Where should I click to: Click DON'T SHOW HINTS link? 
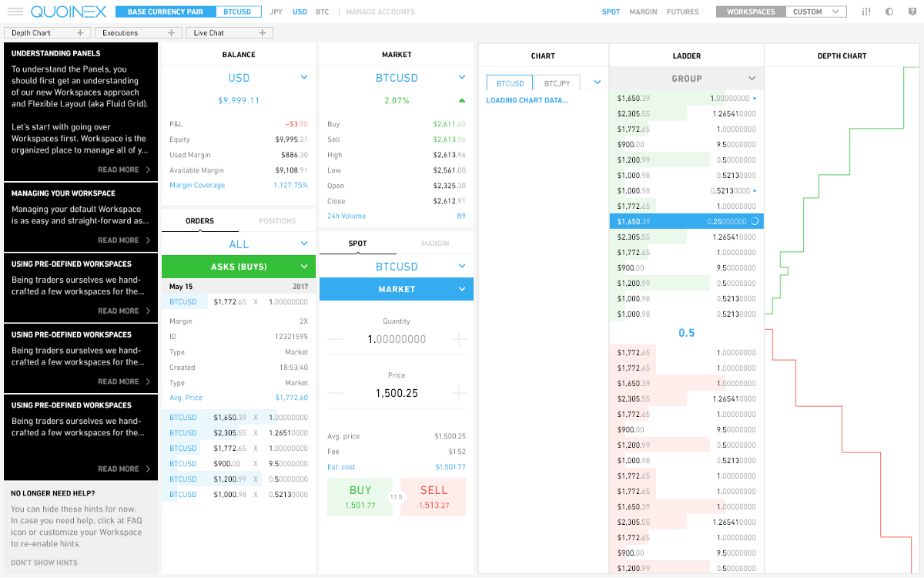44,563
